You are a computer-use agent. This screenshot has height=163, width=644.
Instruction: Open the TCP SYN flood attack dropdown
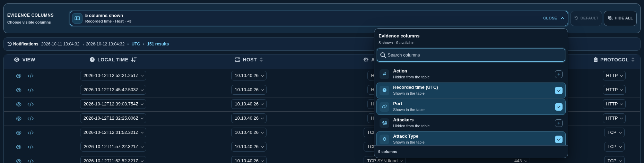click(x=385, y=160)
